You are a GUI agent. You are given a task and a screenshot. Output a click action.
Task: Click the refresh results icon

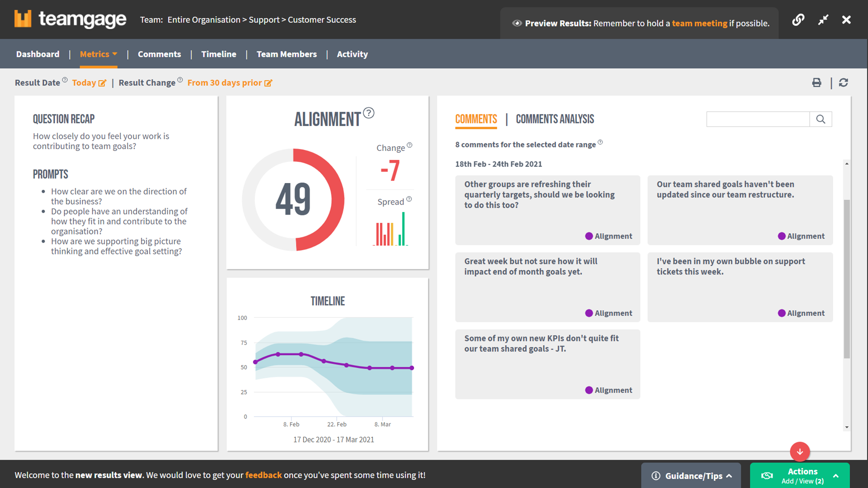click(843, 83)
